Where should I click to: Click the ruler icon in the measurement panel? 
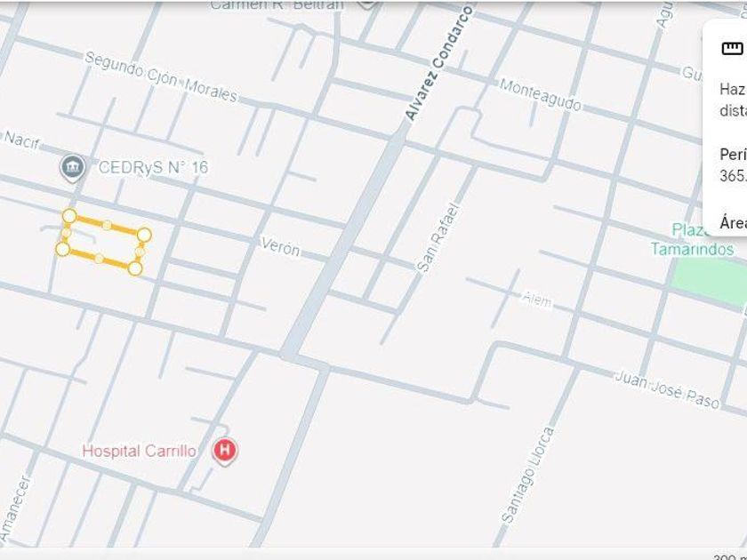(x=732, y=49)
